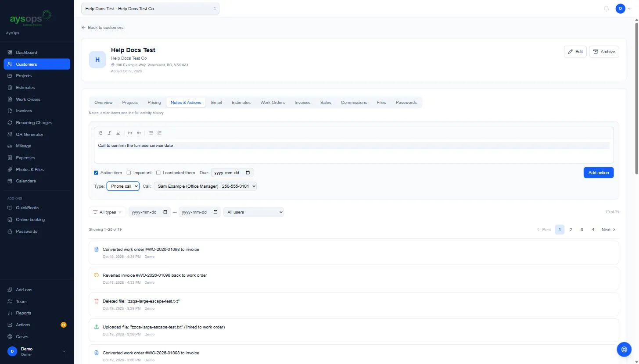Click the Add action button

click(x=599, y=173)
